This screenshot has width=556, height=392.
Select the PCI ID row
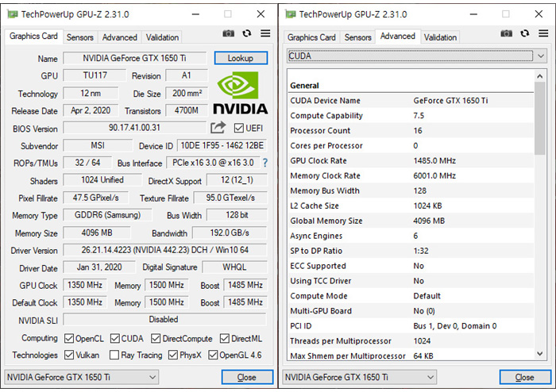411,326
